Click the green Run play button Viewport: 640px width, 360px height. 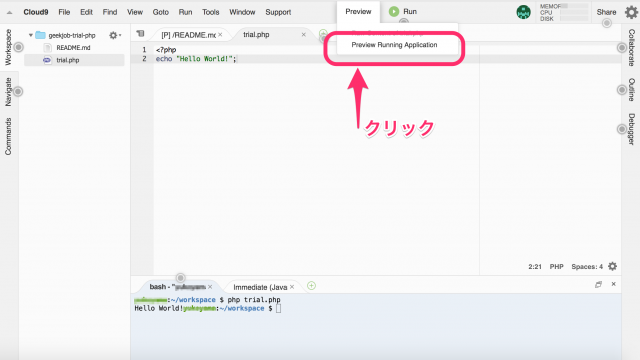[x=394, y=11]
